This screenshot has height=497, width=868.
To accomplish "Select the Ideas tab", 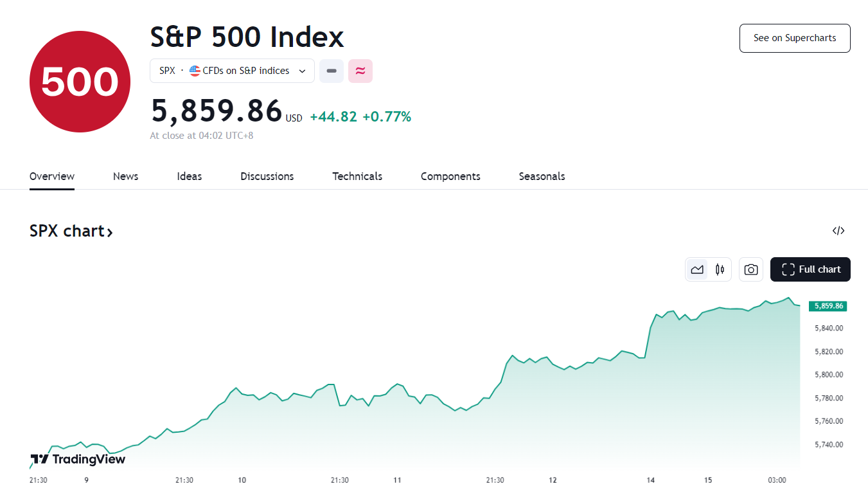I will (190, 176).
